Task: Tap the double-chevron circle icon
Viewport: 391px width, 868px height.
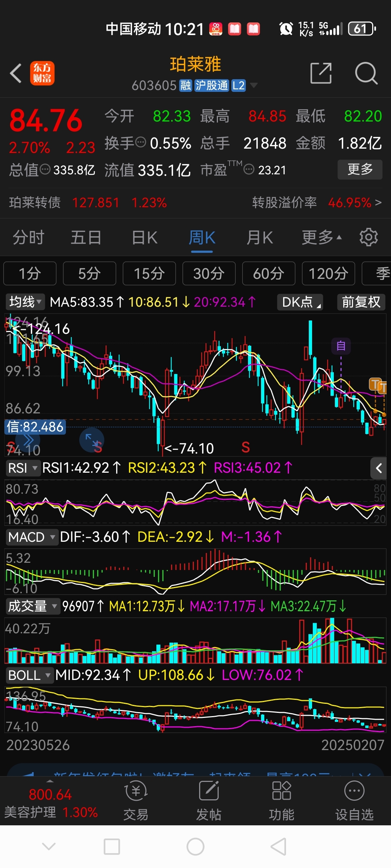Action: (28, 440)
